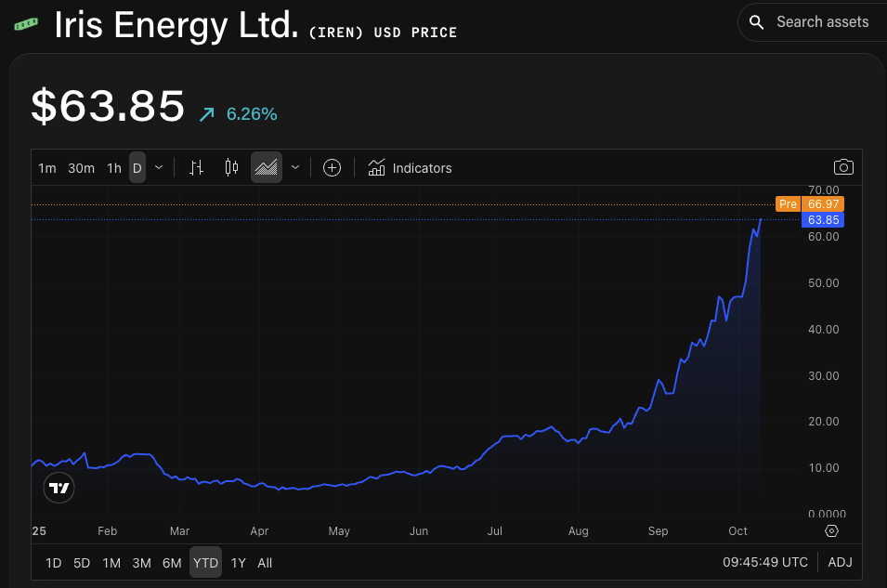Click the Pre 66.97 pre-market price label
The height and width of the screenshot is (588, 887).
tap(810, 203)
